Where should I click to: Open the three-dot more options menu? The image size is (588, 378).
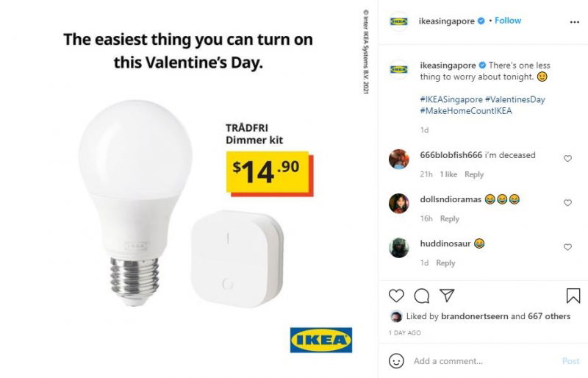pos(575,22)
